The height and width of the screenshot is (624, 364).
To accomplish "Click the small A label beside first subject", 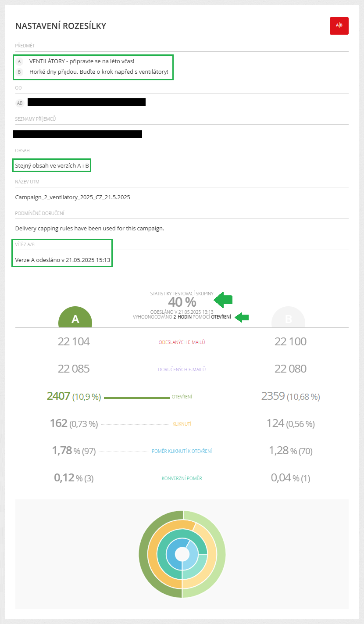I will tap(19, 61).
